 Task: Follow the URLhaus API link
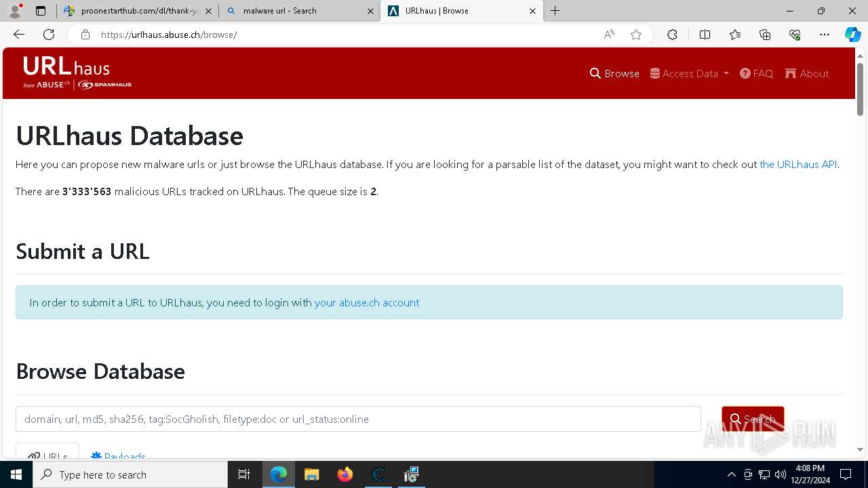click(x=798, y=164)
